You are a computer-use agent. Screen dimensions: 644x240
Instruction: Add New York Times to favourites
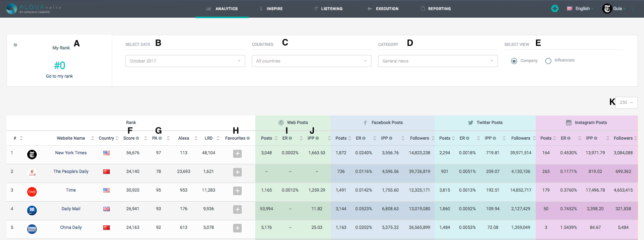tap(237, 154)
